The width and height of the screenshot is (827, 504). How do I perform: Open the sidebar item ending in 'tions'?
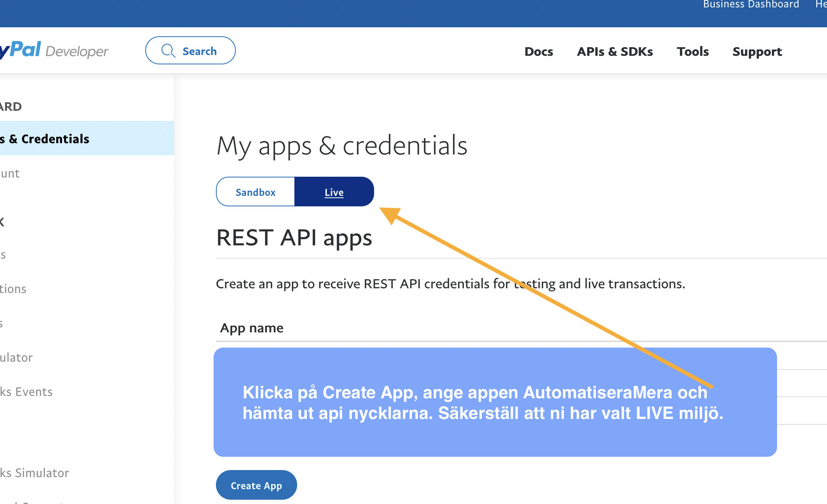pos(13,289)
